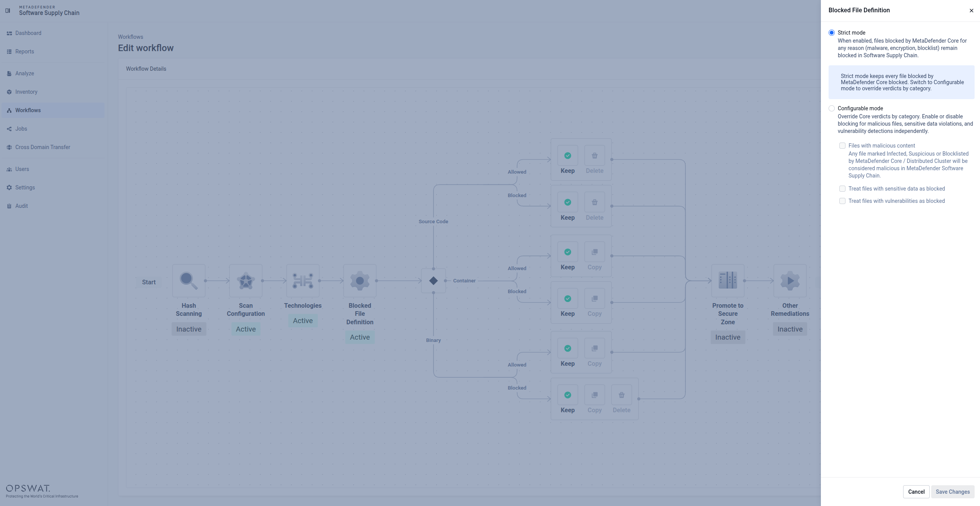Screen dimensions: 980x506
Task: Click the Active badge under Blocked File Definition
Action: click(360, 337)
